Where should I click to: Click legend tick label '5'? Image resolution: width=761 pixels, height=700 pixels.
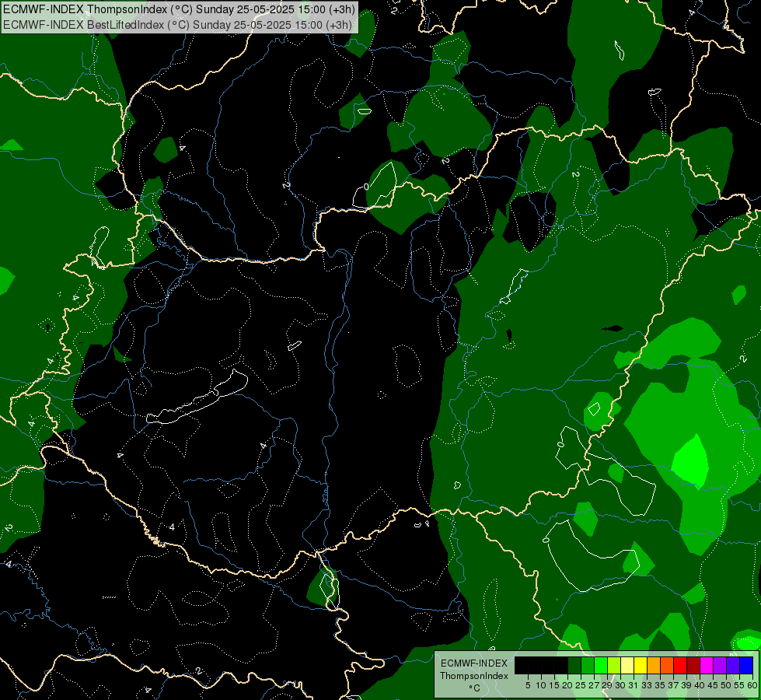[x=528, y=685]
